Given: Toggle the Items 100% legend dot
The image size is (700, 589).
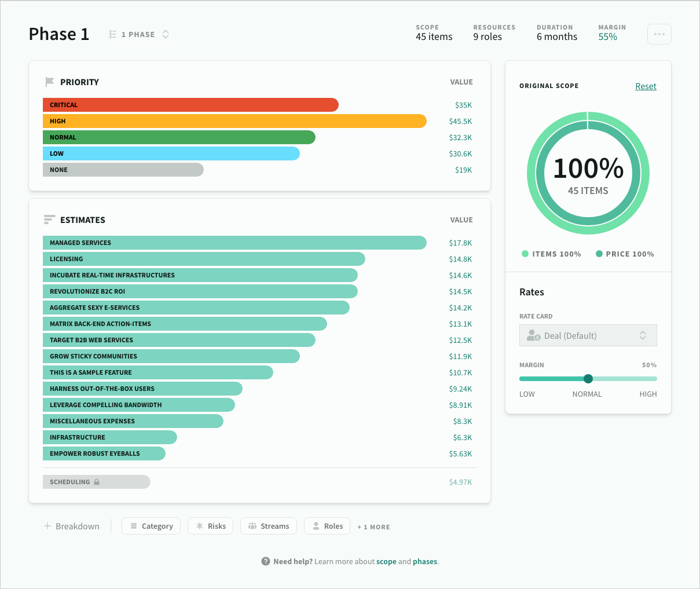Looking at the screenshot, I should point(525,254).
